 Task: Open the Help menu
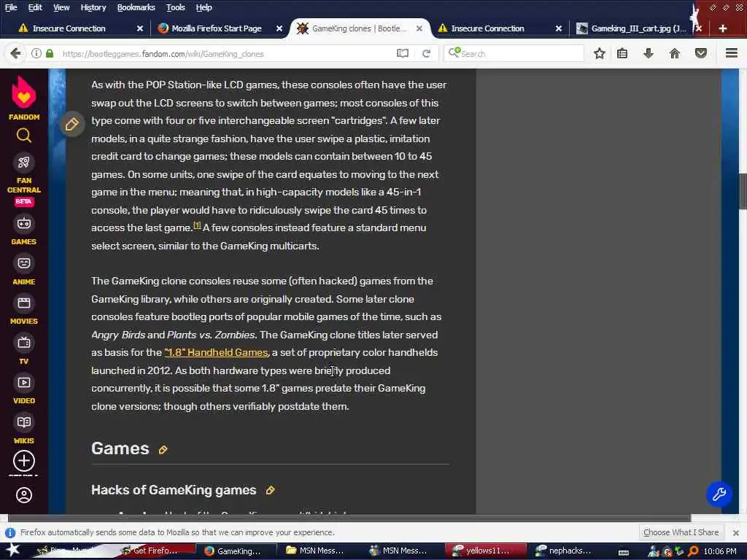(204, 7)
